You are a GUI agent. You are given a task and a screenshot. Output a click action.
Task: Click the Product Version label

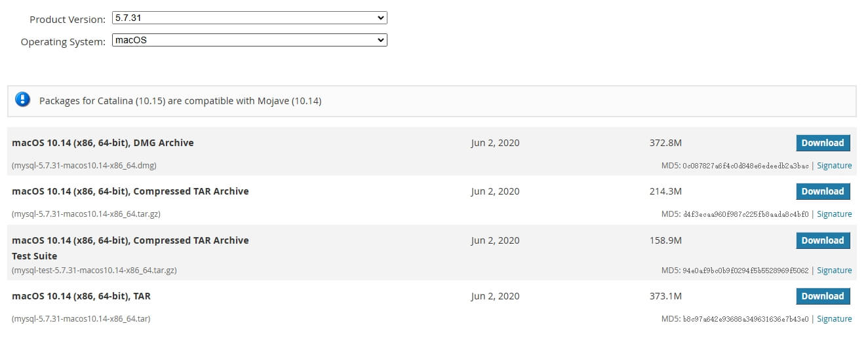click(x=68, y=20)
